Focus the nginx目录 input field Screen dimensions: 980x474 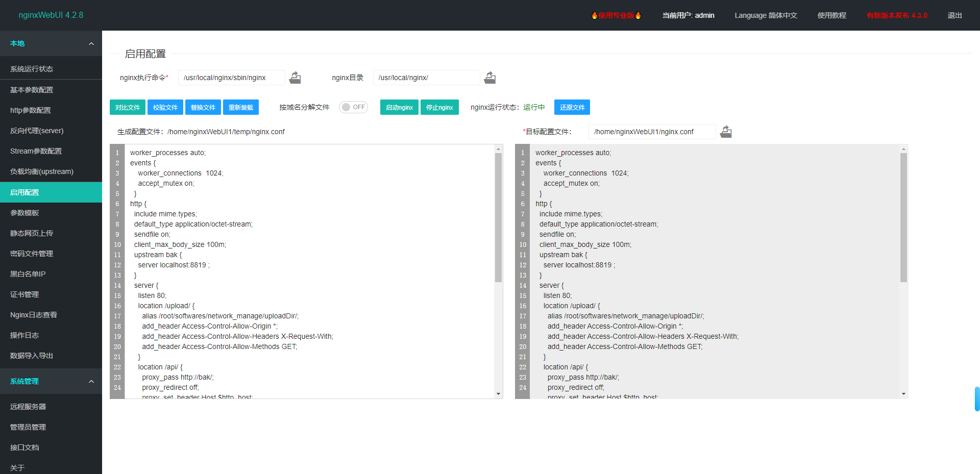click(427, 78)
